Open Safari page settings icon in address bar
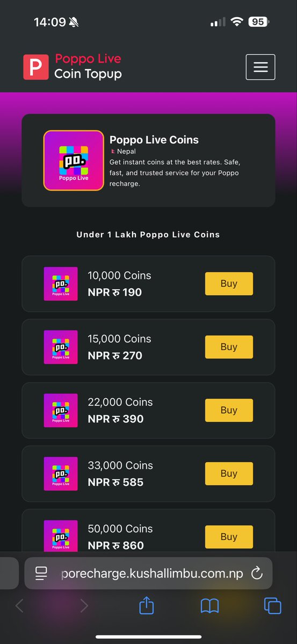The width and height of the screenshot is (297, 644). (x=41, y=573)
